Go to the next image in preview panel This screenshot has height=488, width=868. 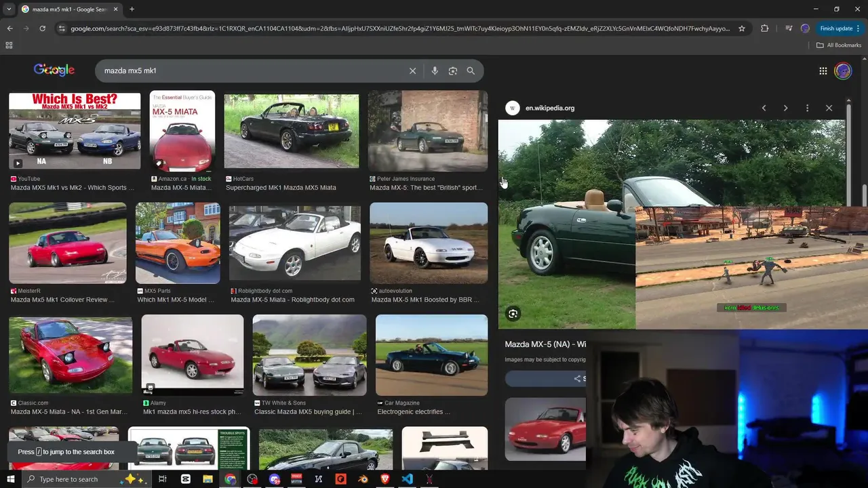pos(785,108)
